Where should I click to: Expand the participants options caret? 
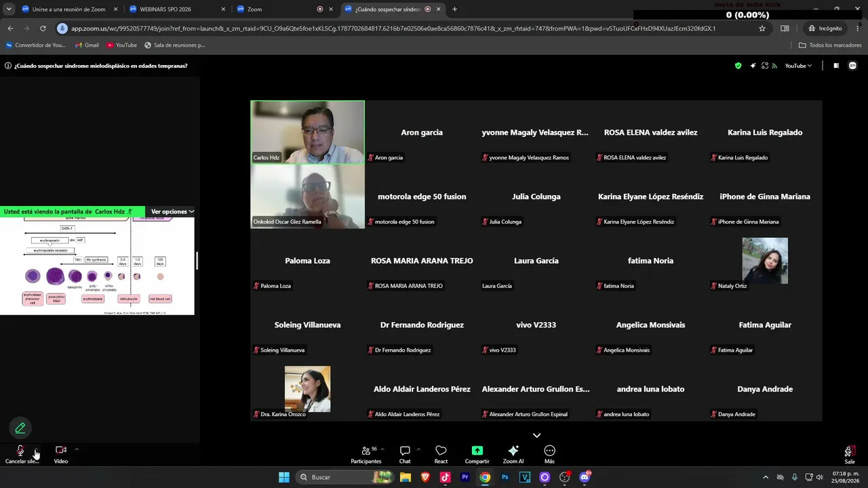click(x=382, y=449)
